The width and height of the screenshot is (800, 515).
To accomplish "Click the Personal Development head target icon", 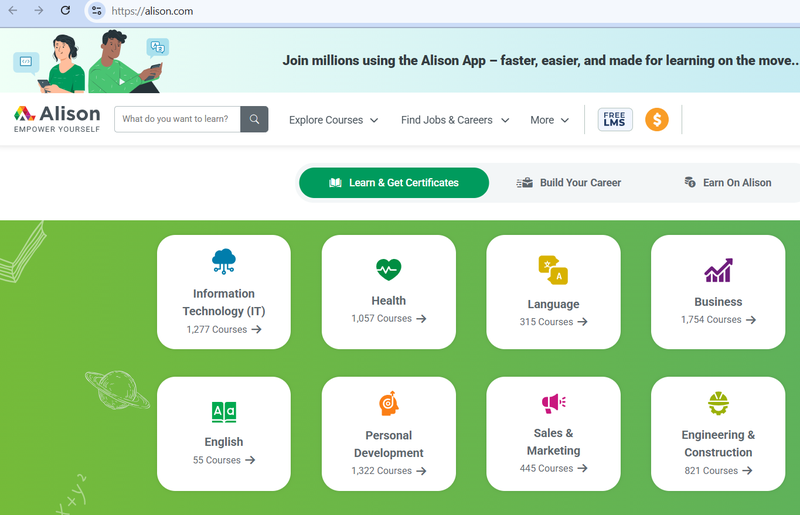I will pyautogui.click(x=389, y=404).
